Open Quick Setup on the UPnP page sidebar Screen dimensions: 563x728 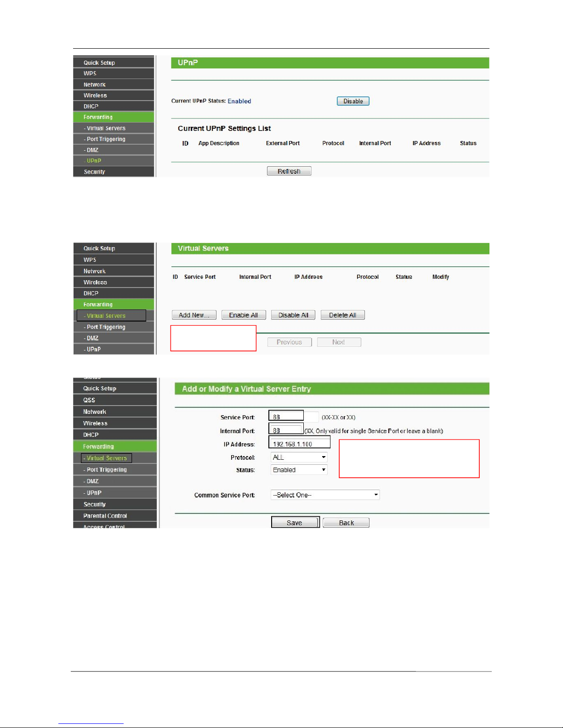(x=114, y=62)
